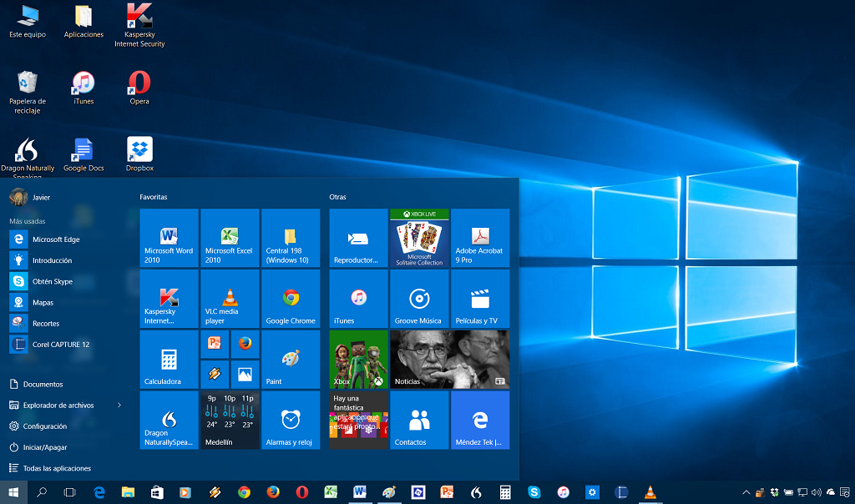Open Windows Store from taskbar

coord(157,492)
